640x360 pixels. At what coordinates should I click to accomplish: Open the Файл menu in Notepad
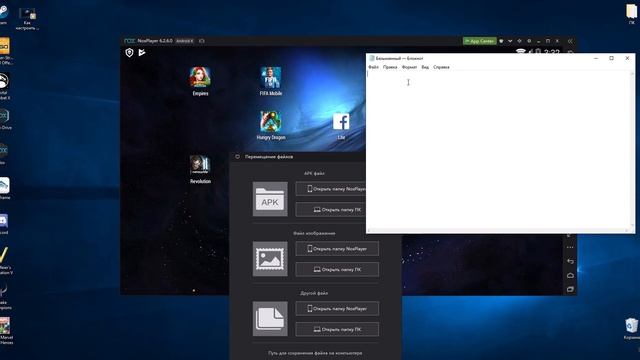click(373, 67)
